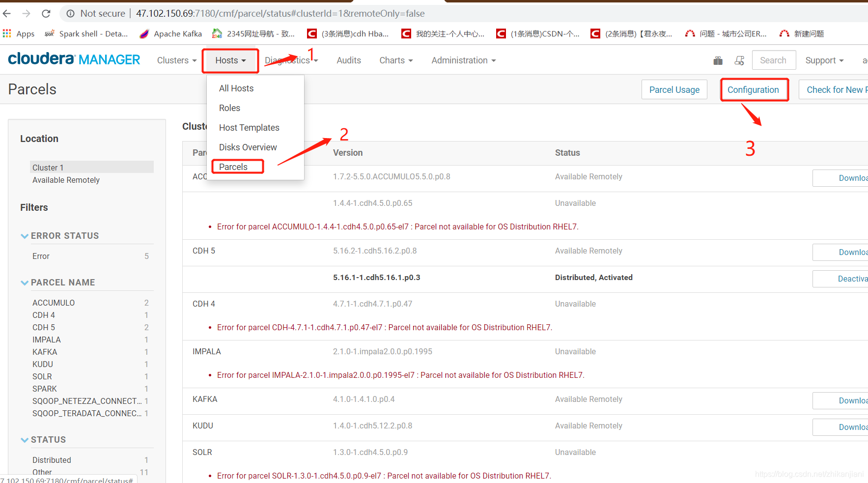This screenshot has height=483, width=868.
Task: Select Cluster 1 location
Action: [92, 168]
